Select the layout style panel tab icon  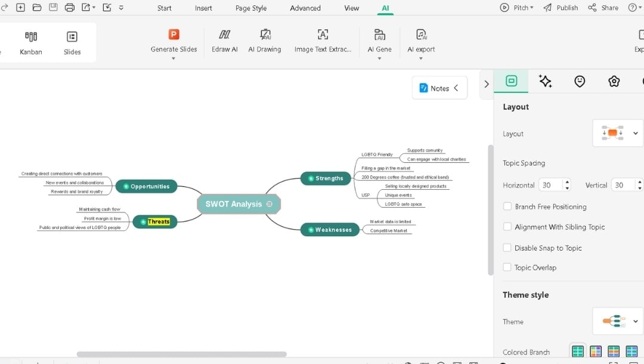pos(512,81)
